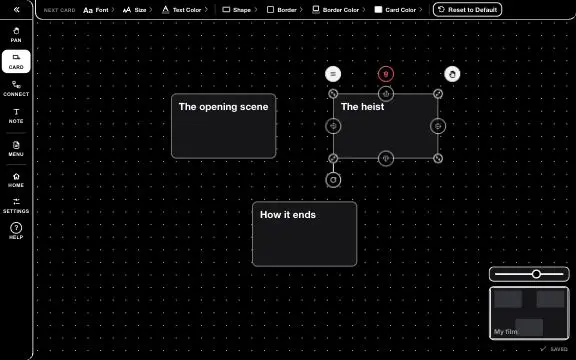Image resolution: width=576 pixels, height=360 pixels.
Task: Open the Card Color dropdown
Action: [x=398, y=10]
